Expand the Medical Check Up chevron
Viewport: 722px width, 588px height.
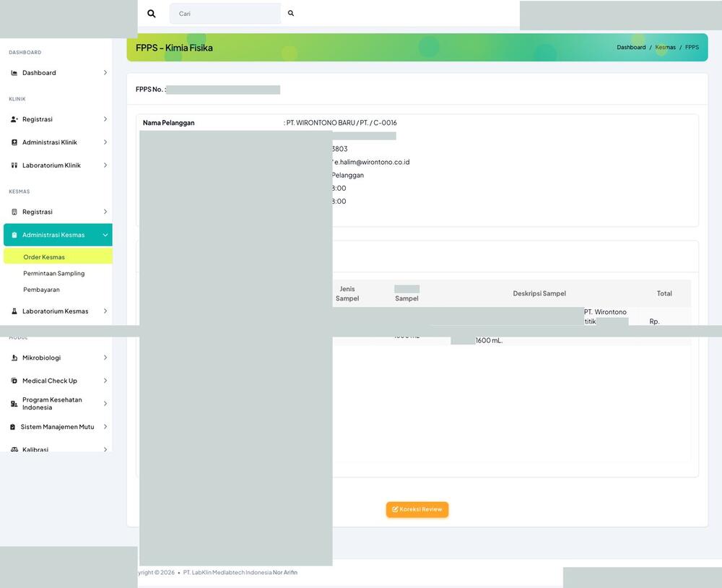[105, 381]
